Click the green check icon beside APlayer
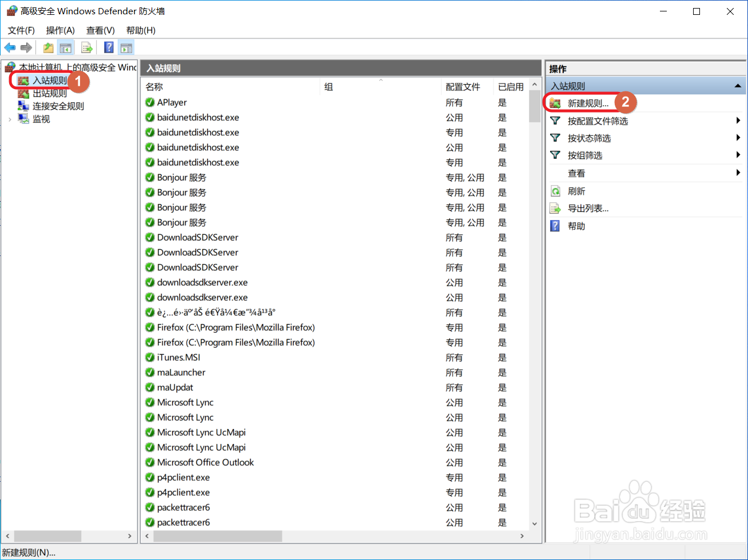 pyautogui.click(x=150, y=102)
